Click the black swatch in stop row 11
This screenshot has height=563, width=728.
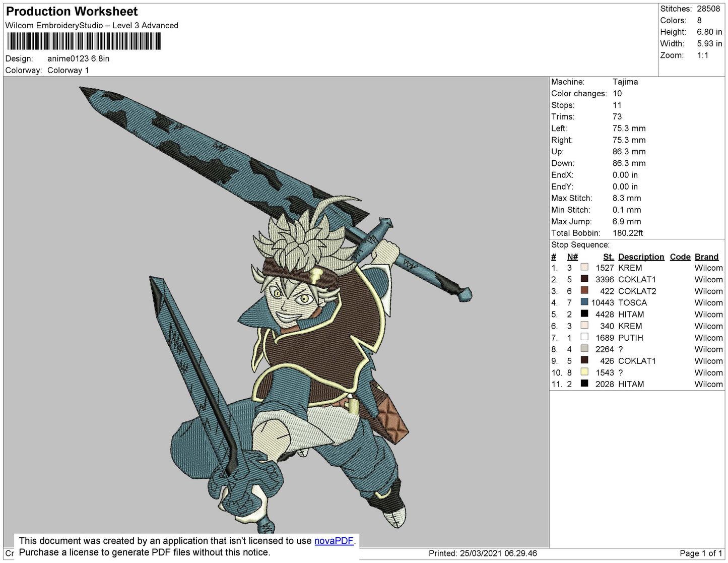(584, 384)
